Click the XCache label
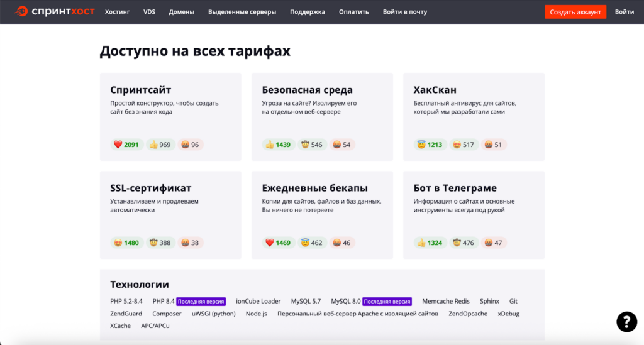The width and height of the screenshot is (644, 345). click(120, 326)
